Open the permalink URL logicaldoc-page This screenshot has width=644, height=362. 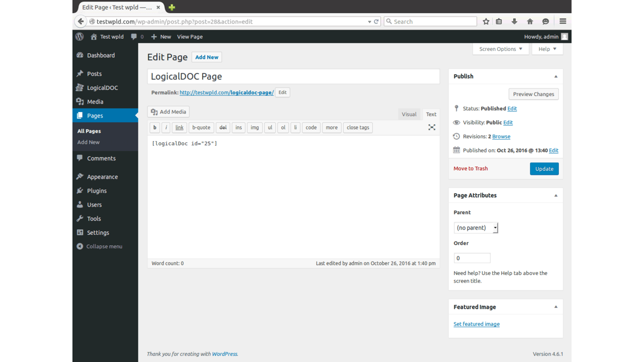[x=226, y=93]
